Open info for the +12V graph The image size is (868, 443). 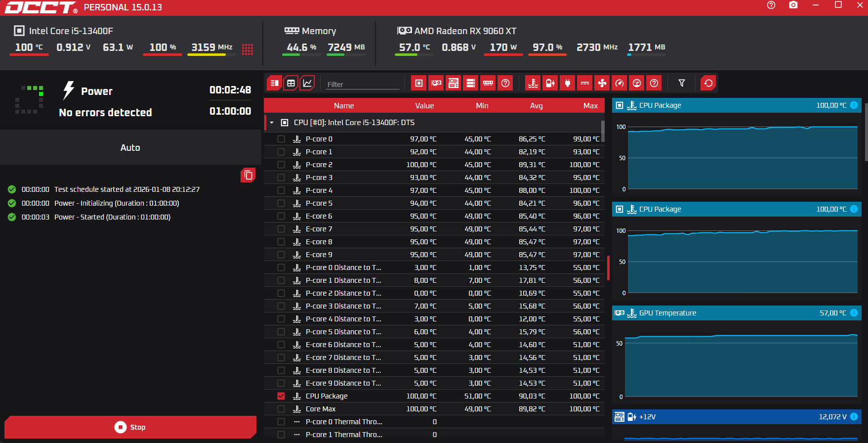(854, 417)
